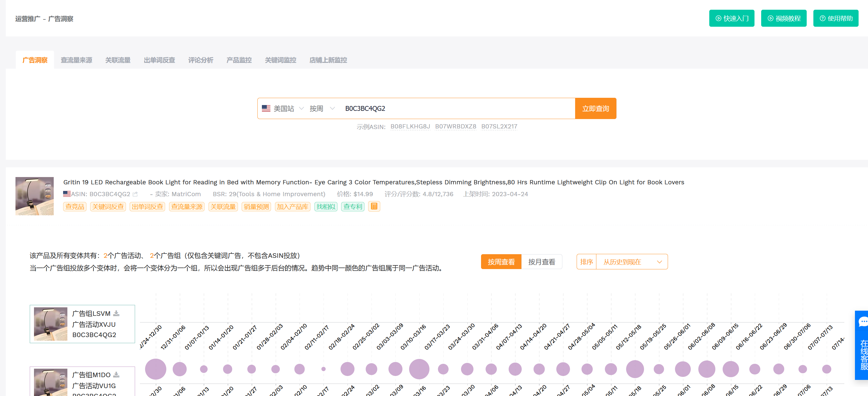868x396 pixels.
Task: Click the download icon next to 广告组M1DO
Action: [x=116, y=374]
